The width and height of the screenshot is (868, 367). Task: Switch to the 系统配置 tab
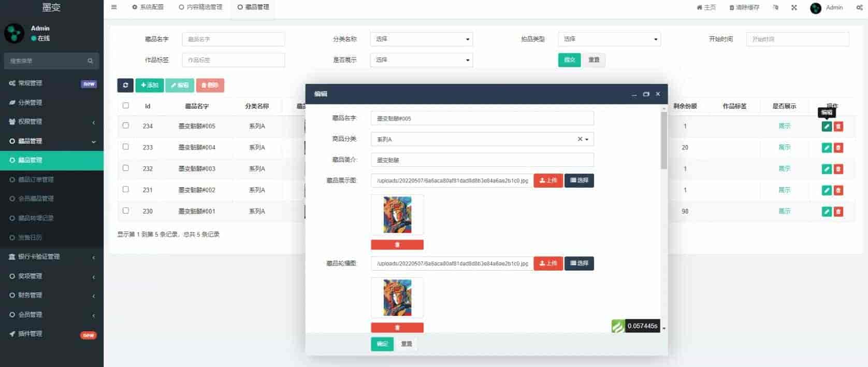pos(148,7)
